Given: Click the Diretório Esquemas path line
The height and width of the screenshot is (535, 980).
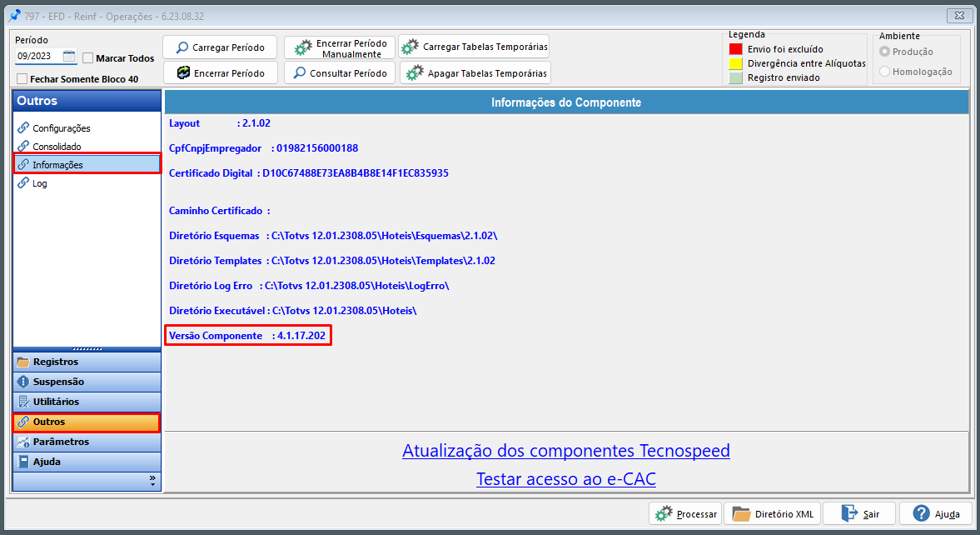Looking at the screenshot, I should tap(333, 236).
